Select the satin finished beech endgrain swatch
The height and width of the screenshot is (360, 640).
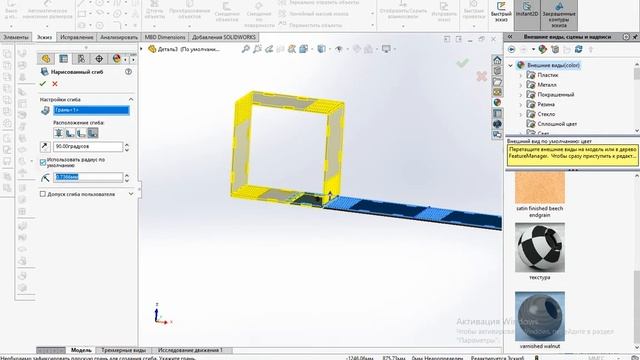(540, 188)
